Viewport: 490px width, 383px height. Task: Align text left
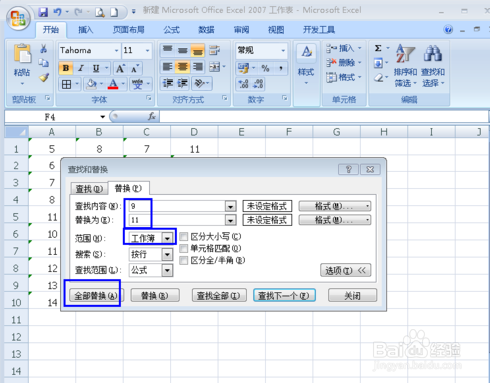coord(167,67)
